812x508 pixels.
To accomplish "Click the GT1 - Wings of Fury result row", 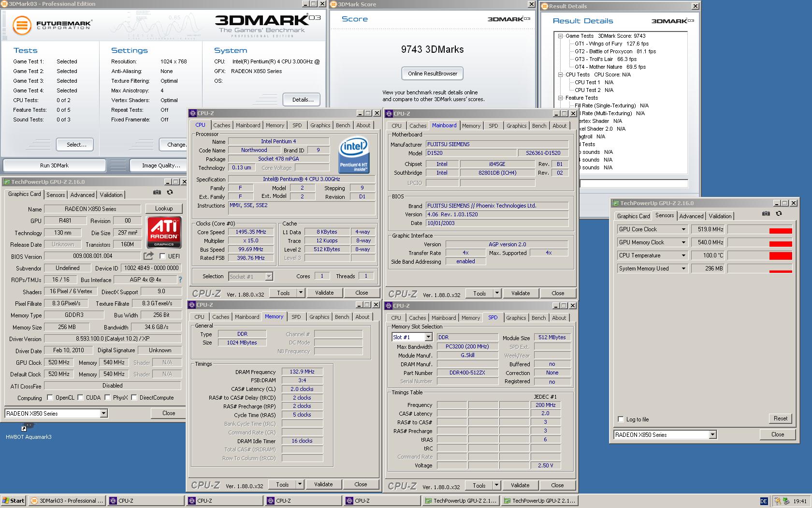I will pyautogui.click(x=611, y=44).
